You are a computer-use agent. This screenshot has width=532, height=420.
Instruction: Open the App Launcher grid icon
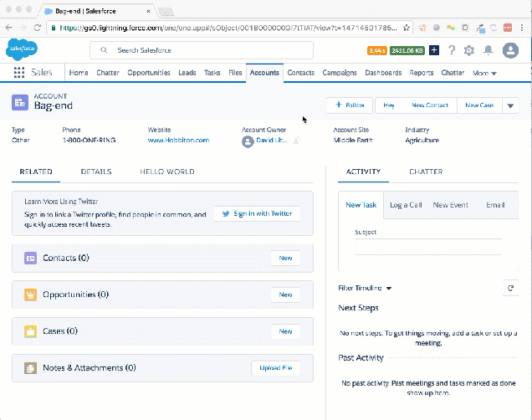pyautogui.click(x=18, y=73)
